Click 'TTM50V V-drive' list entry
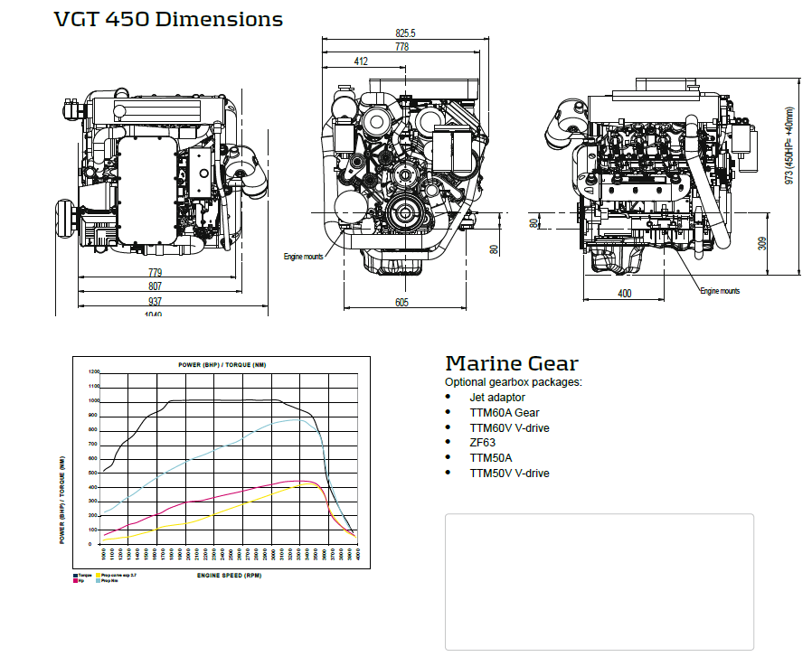 pos(509,473)
